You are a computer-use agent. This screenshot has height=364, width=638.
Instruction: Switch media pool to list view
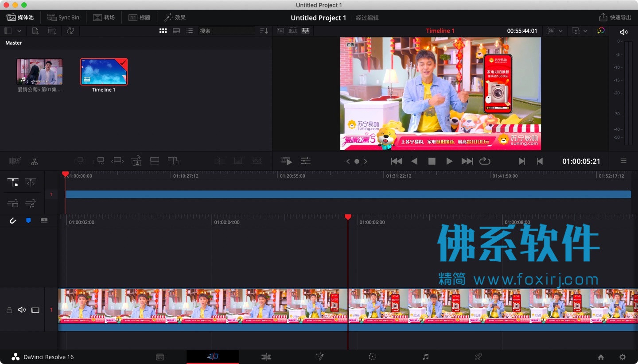pos(190,31)
